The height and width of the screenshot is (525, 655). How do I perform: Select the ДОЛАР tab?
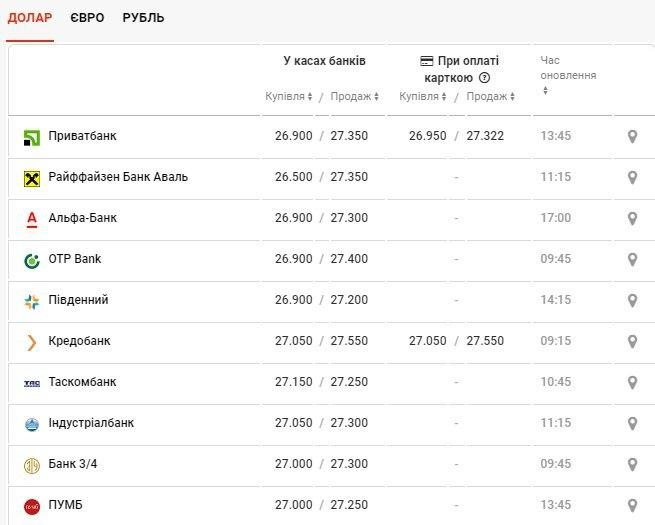30,18
